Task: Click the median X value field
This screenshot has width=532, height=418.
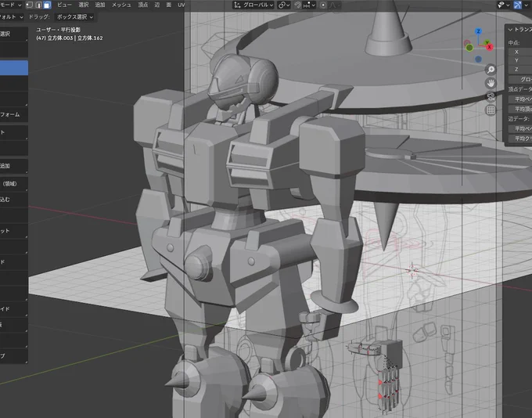Action: (520, 52)
